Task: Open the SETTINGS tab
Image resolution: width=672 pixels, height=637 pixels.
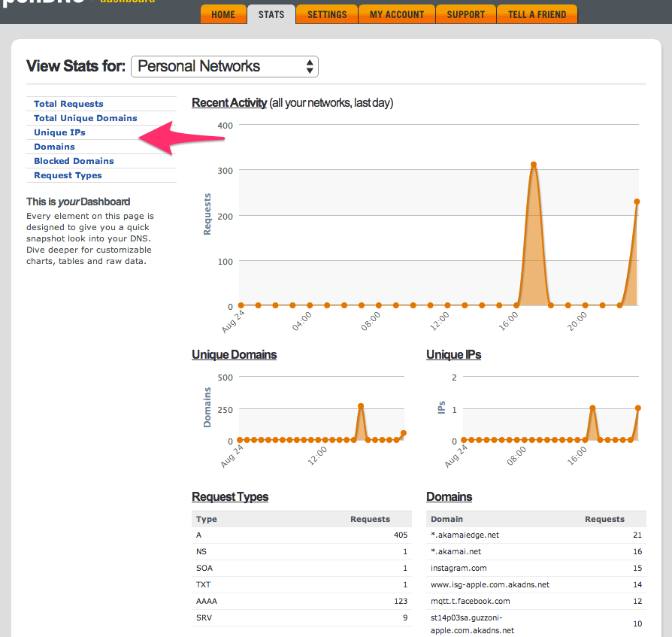Action: coord(326,14)
